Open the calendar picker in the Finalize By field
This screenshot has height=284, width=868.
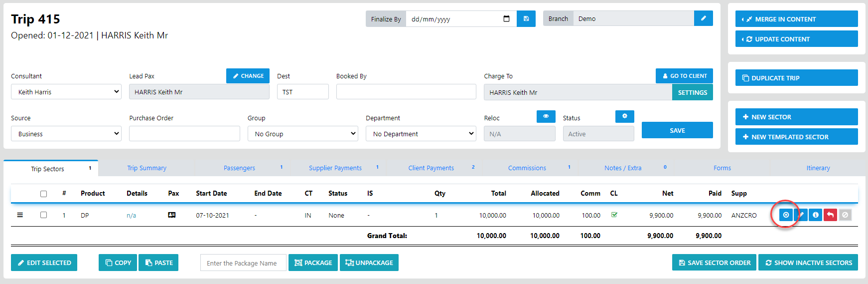pyautogui.click(x=507, y=19)
